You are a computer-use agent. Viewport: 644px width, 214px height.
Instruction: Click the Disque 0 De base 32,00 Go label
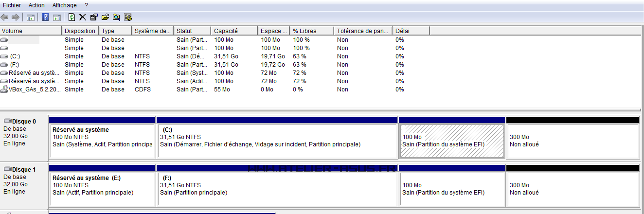[x=24, y=138]
